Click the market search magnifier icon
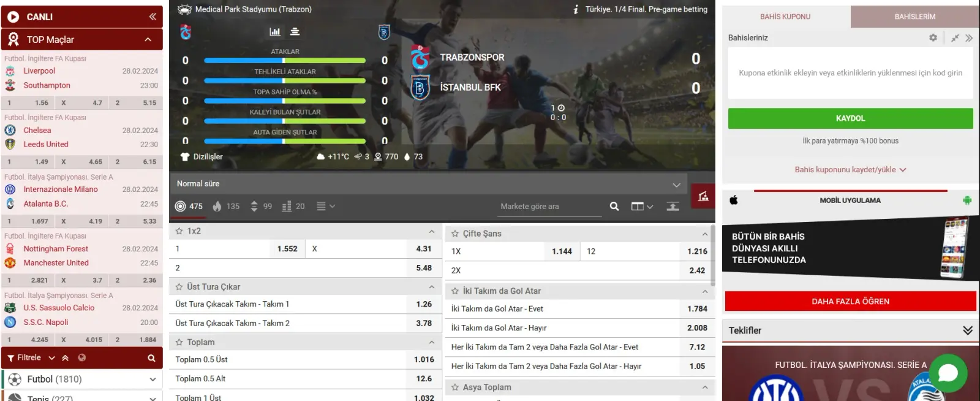 click(x=614, y=207)
